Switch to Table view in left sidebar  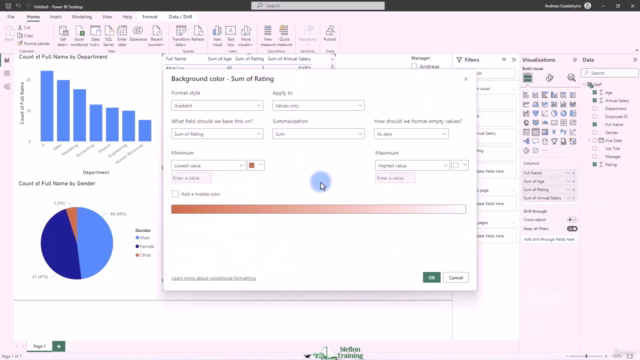(7, 73)
